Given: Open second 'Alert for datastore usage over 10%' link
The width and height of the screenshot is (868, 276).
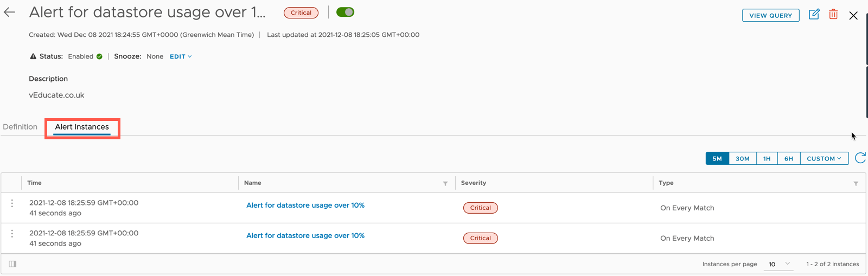Looking at the screenshot, I should (x=305, y=236).
